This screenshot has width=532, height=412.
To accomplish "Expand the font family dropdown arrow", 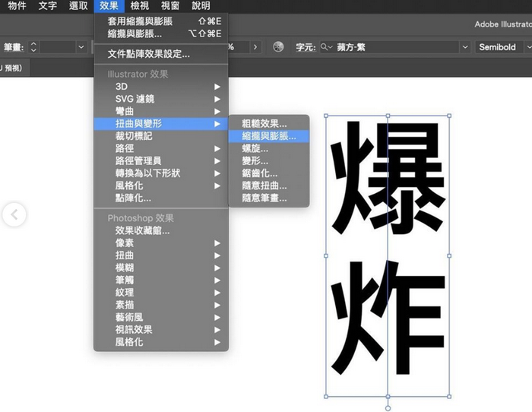I will pyautogui.click(x=464, y=47).
